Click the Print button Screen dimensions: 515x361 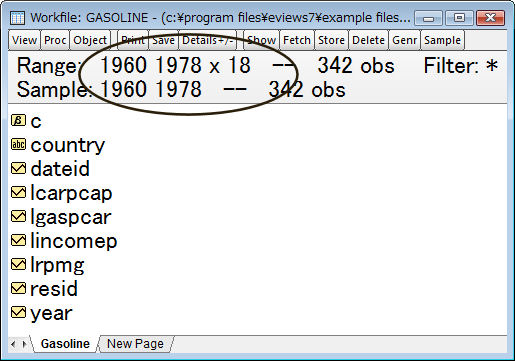(x=133, y=40)
